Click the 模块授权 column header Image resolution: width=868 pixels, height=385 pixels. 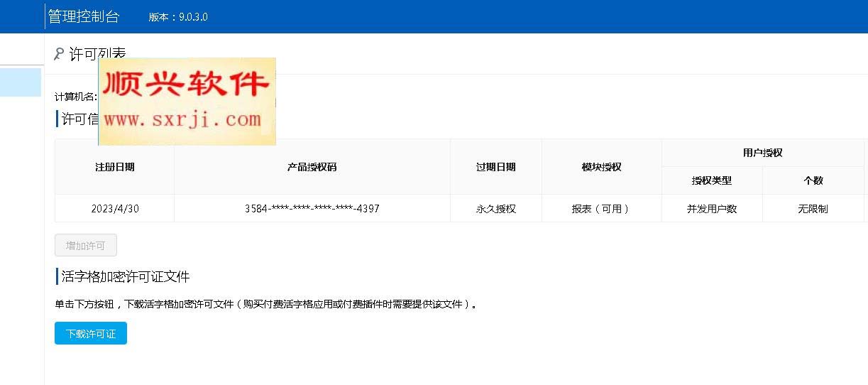click(x=601, y=167)
